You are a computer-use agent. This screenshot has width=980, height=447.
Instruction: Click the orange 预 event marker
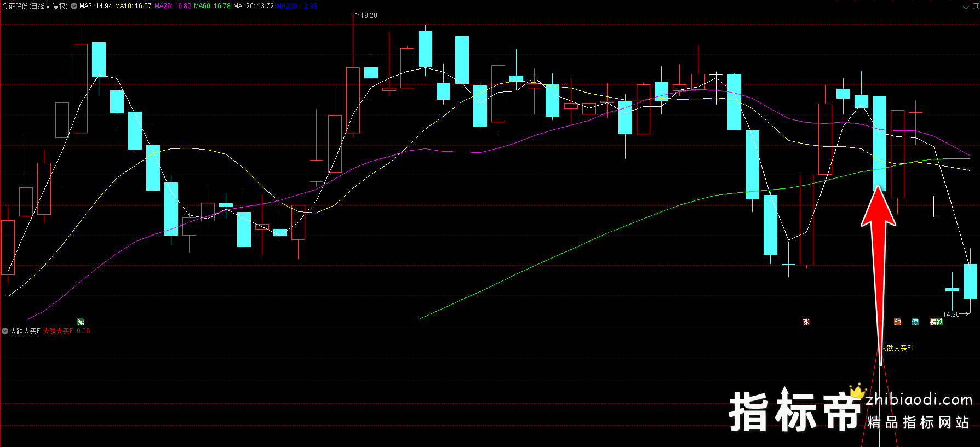coord(897,322)
